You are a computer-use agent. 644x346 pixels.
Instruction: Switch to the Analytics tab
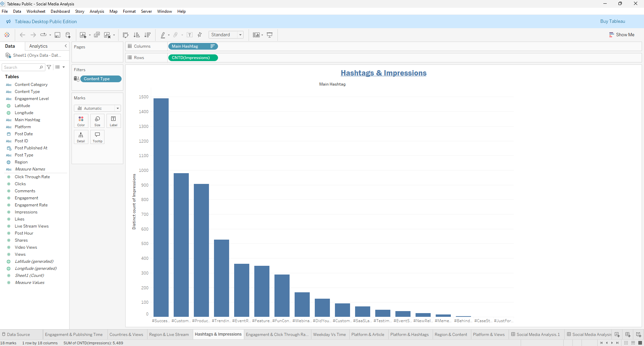38,46
